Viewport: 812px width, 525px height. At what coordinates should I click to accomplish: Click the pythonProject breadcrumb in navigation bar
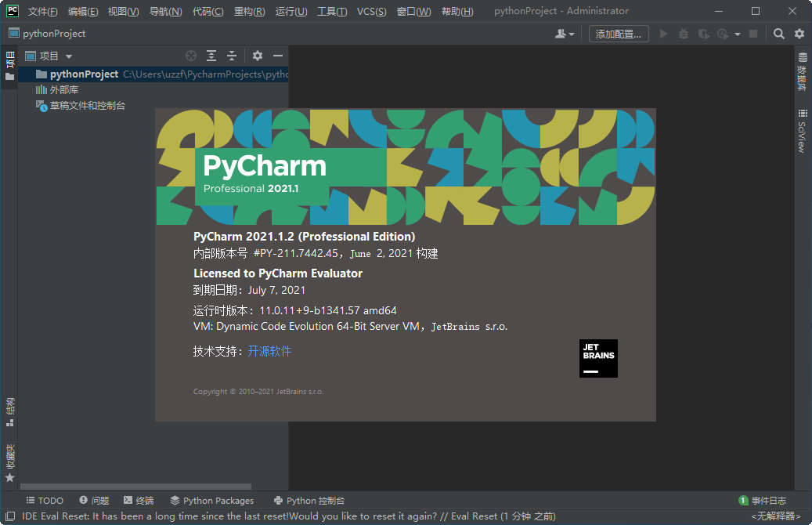point(47,34)
